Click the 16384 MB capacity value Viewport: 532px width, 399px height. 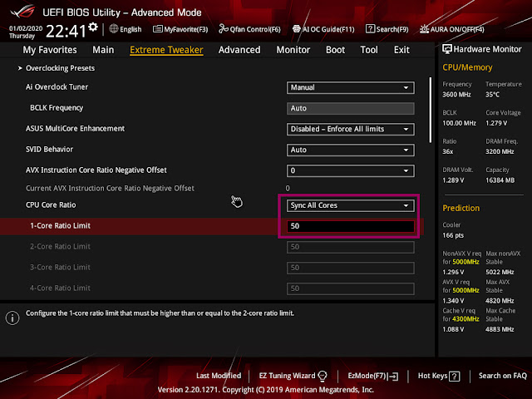[x=500, y=180]
